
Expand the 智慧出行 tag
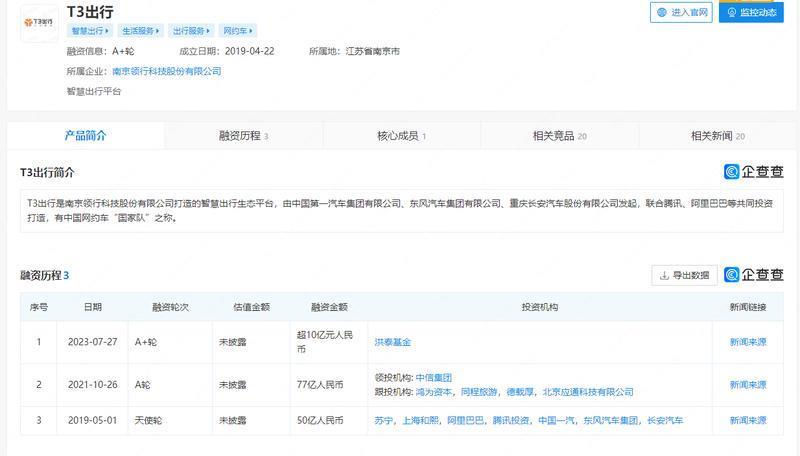90,31
